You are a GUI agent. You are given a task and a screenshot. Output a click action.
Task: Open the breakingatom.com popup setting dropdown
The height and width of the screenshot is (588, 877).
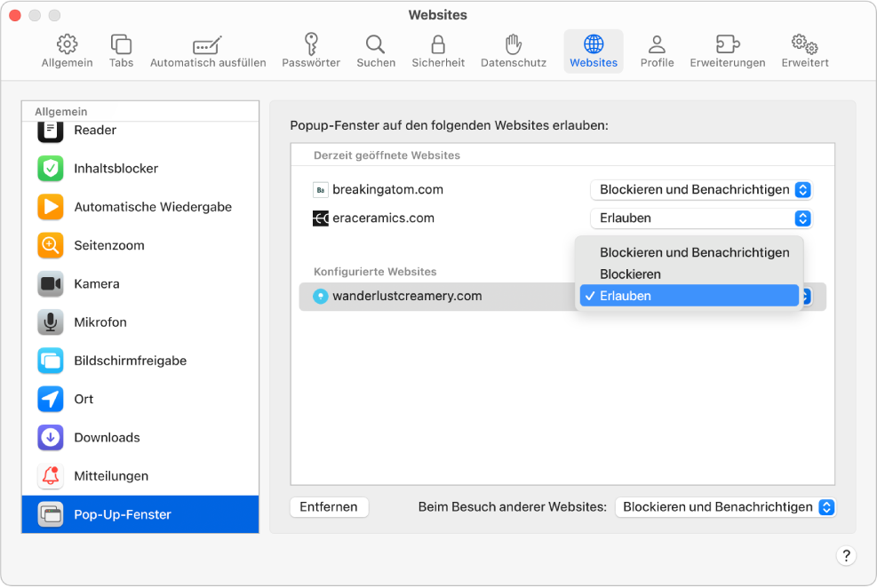(x=701, y=189)
